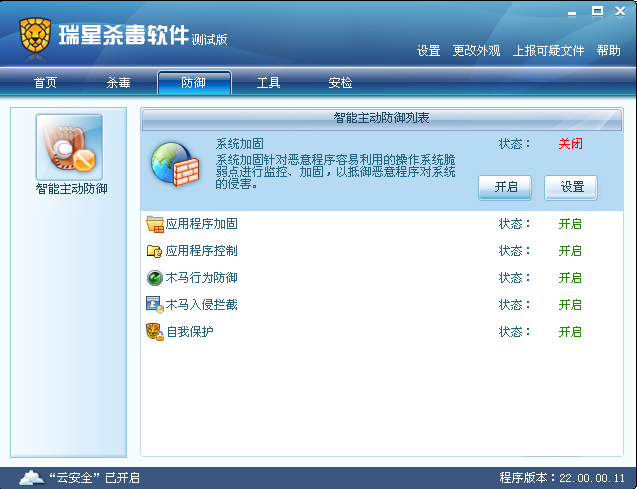
Task: Click the 自我保护 lion lock icon
Action: 155,331
